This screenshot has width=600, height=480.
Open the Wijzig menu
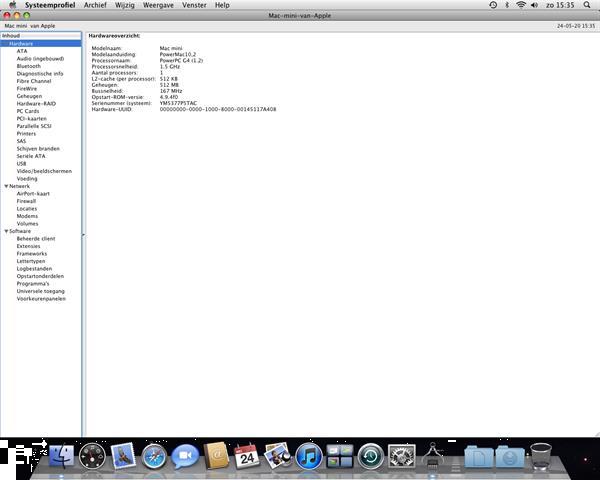click(x=125, y=5)
